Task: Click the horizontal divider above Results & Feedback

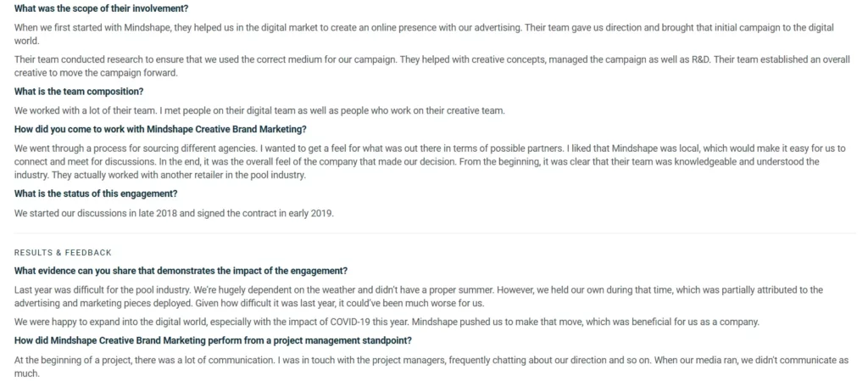Action: [x=435, y=233]
